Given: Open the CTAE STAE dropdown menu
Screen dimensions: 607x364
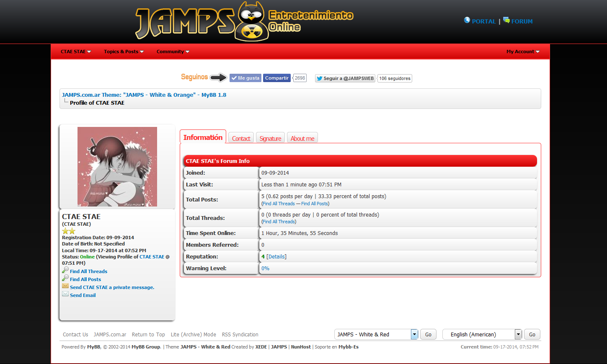Looking at the screenshot, I should tap(76, 52).
